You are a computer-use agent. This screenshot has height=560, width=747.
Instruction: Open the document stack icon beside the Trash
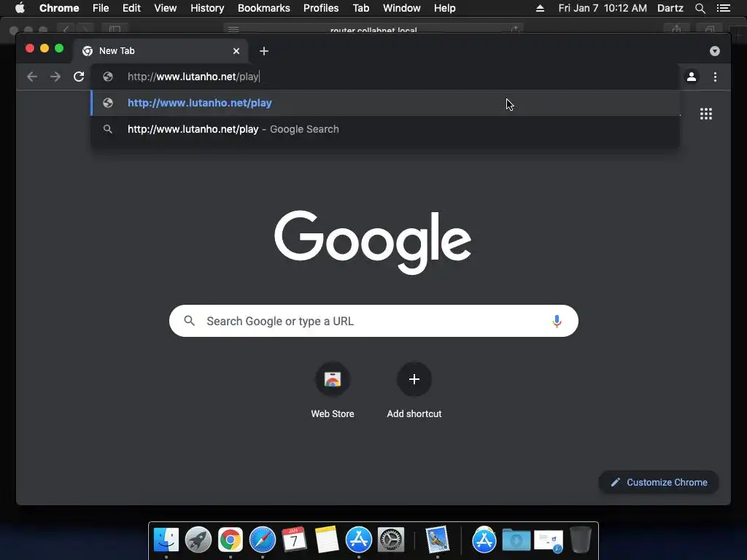pos(549,540)
